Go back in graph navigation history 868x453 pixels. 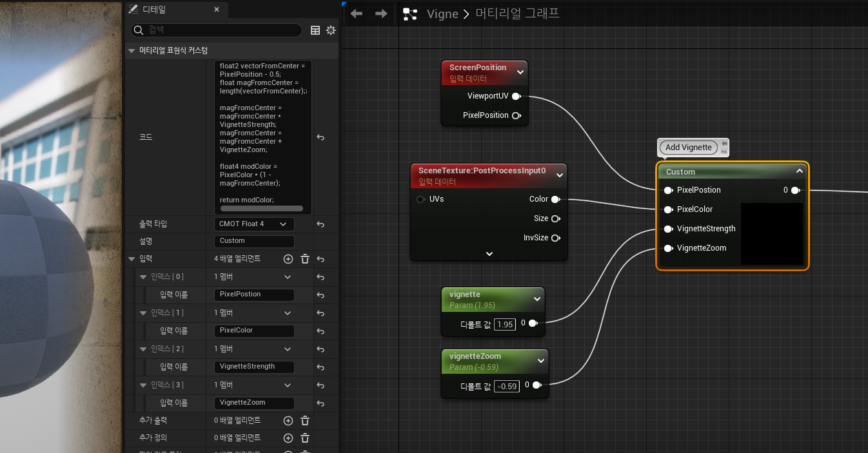(356, 14)
